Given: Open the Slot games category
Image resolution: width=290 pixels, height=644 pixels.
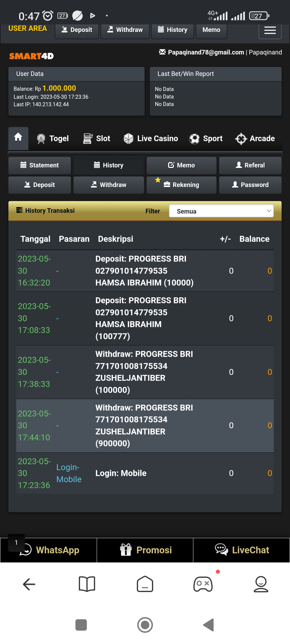Looking at the screenshot, I should tap(97, 138).
